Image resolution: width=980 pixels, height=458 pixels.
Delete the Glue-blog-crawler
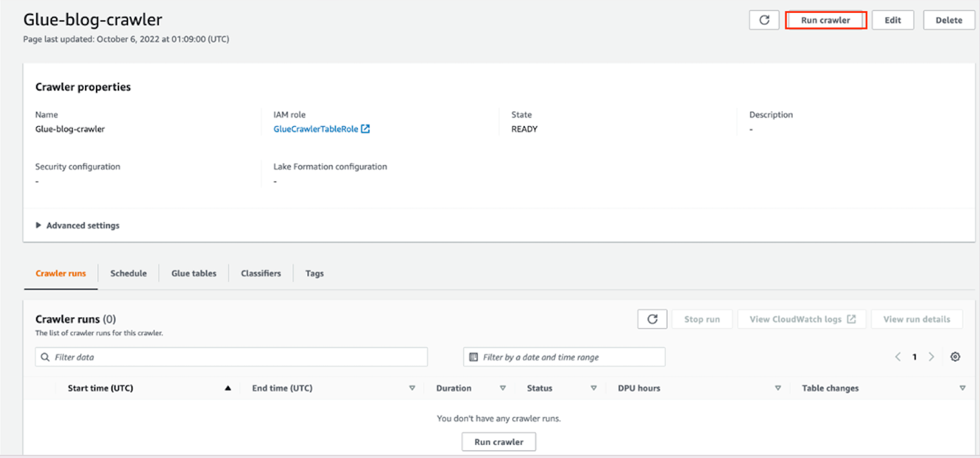(x=949, y=20)
